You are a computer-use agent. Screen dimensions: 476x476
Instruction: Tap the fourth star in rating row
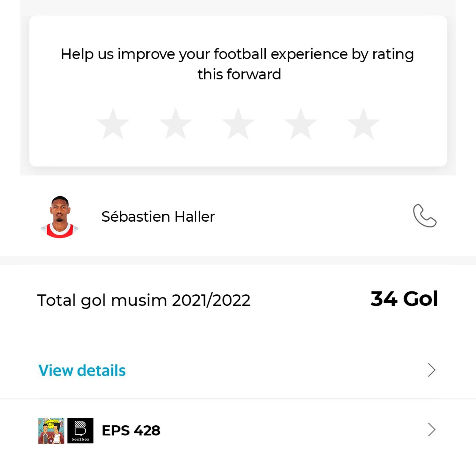pos(301,124)
